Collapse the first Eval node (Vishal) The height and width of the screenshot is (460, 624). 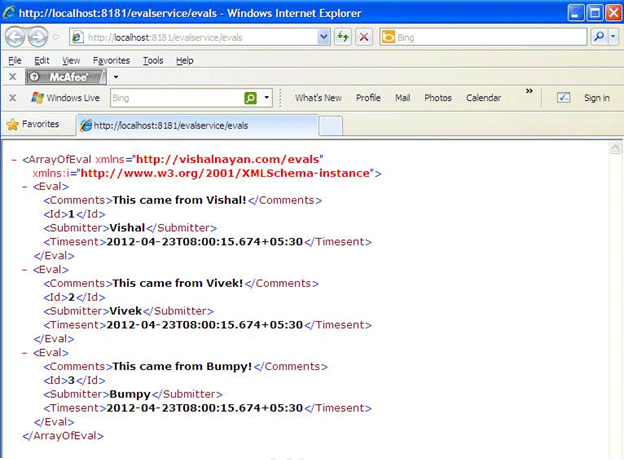point(25,187)
